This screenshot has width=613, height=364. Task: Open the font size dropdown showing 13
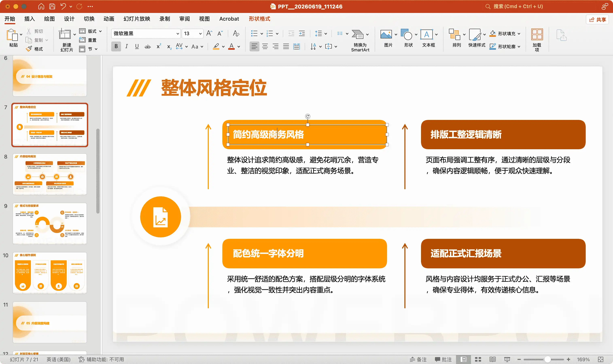tap(200, 34)
